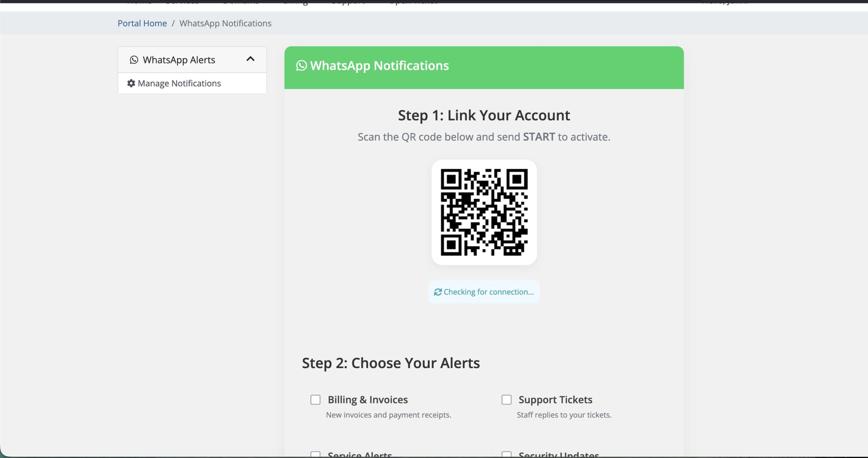Open Manage Notifications in the sidebar
Viewport: 868px width, 458px height.
pos(192,83)
